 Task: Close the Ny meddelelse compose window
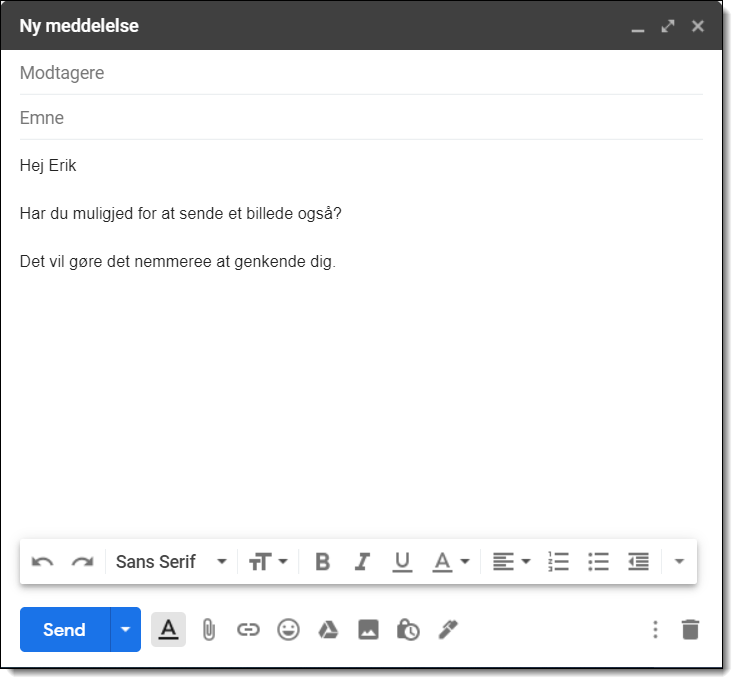[x=698, y=26]
